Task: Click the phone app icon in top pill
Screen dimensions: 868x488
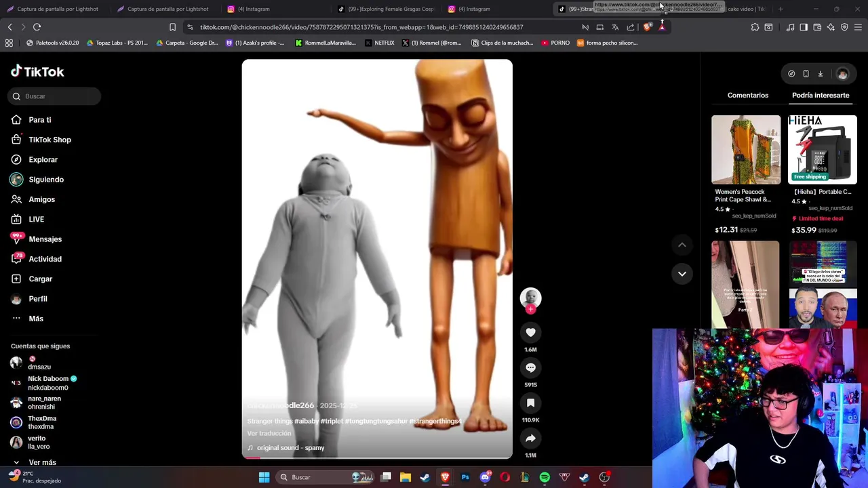Action: pos(806,74)
